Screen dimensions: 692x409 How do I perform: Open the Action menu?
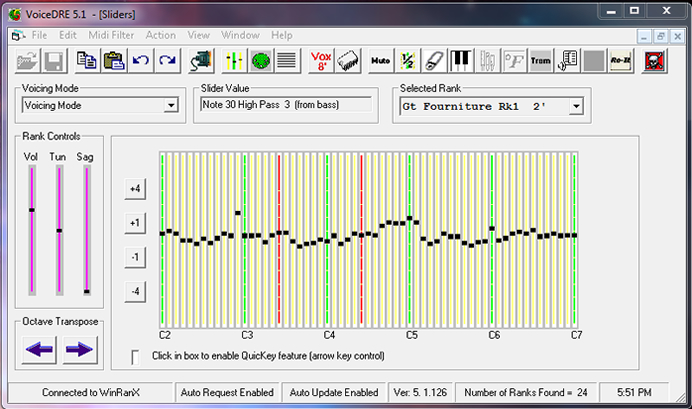pyautogui.click(x=161, y=35)
